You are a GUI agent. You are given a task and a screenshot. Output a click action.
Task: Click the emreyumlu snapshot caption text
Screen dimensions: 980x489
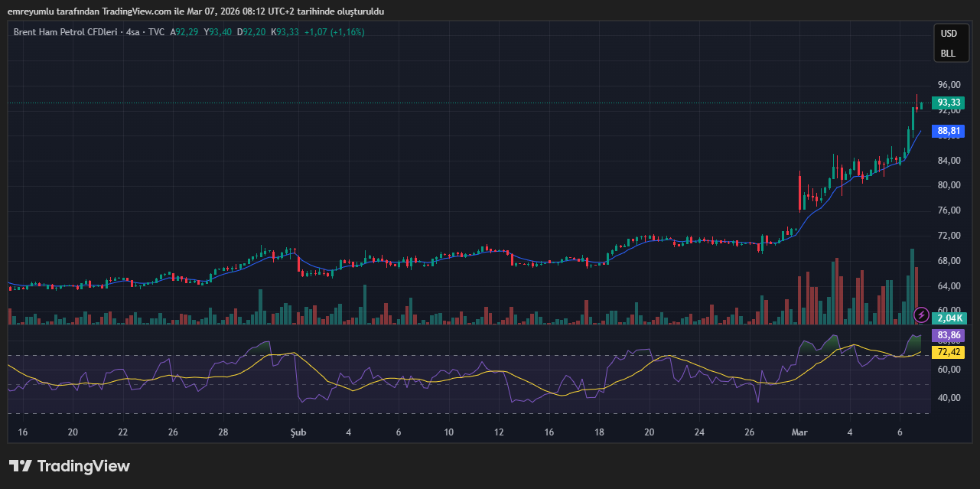(196, 11)
